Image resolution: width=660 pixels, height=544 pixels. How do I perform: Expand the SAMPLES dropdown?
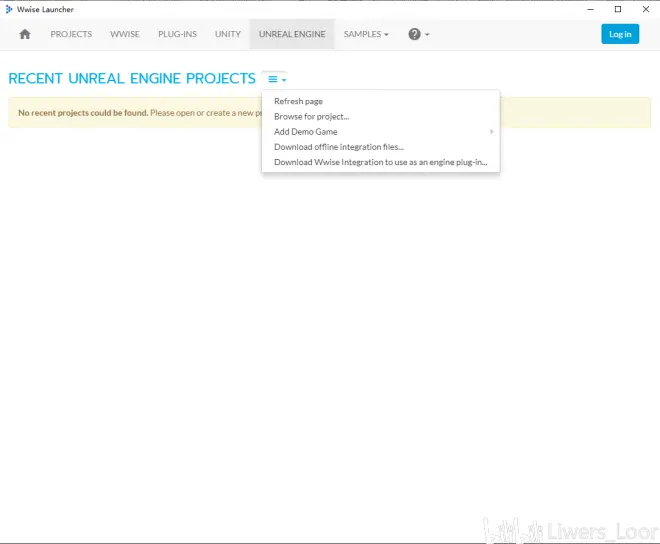(x=366, y=34)
